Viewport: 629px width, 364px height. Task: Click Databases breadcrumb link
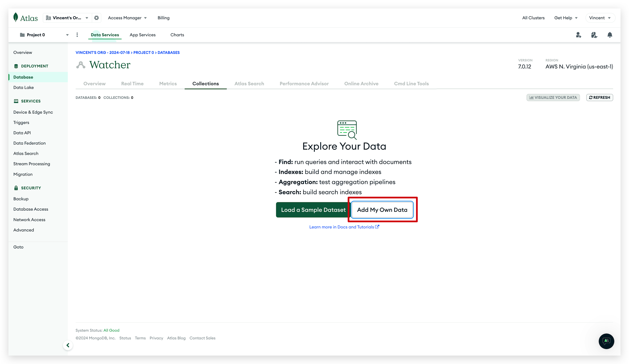[168, 52]
